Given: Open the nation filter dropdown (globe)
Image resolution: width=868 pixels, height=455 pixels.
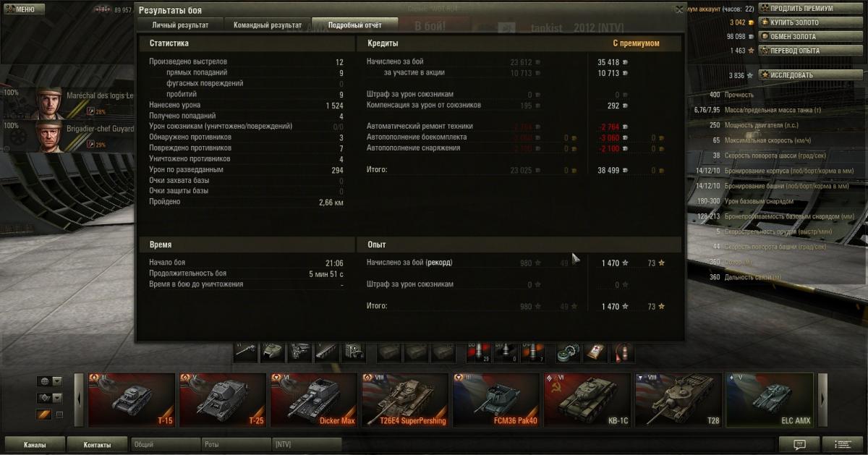Looking at the screenshot, I should pos(50,381).
